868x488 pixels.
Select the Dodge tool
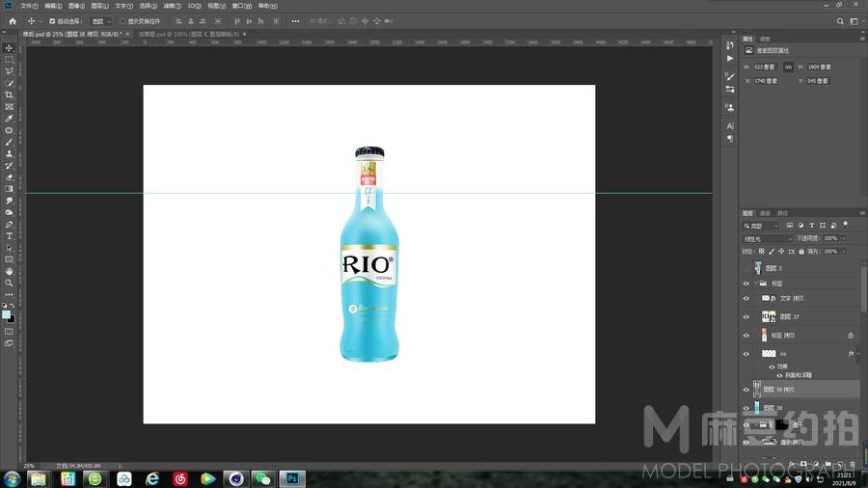click(x=9, y=212)
